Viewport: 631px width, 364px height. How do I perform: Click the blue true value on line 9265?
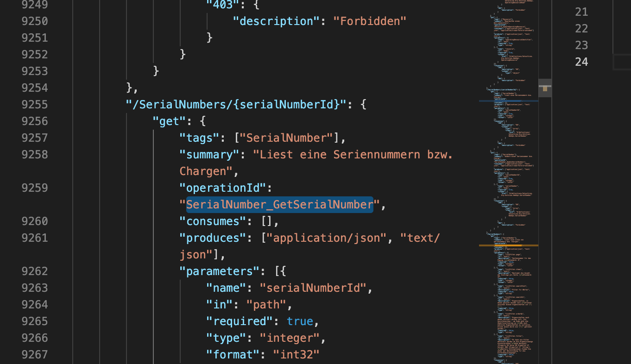pyautogui.click(x=300, y=321)
